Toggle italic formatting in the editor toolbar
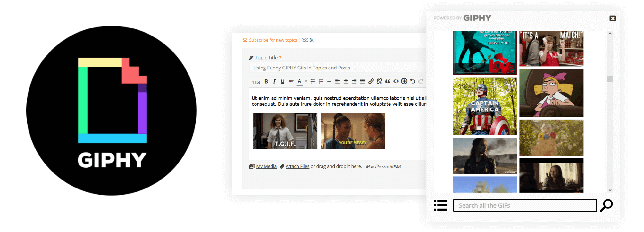The image size is (644, 232). pyautogui.click(x=274, y=81)
